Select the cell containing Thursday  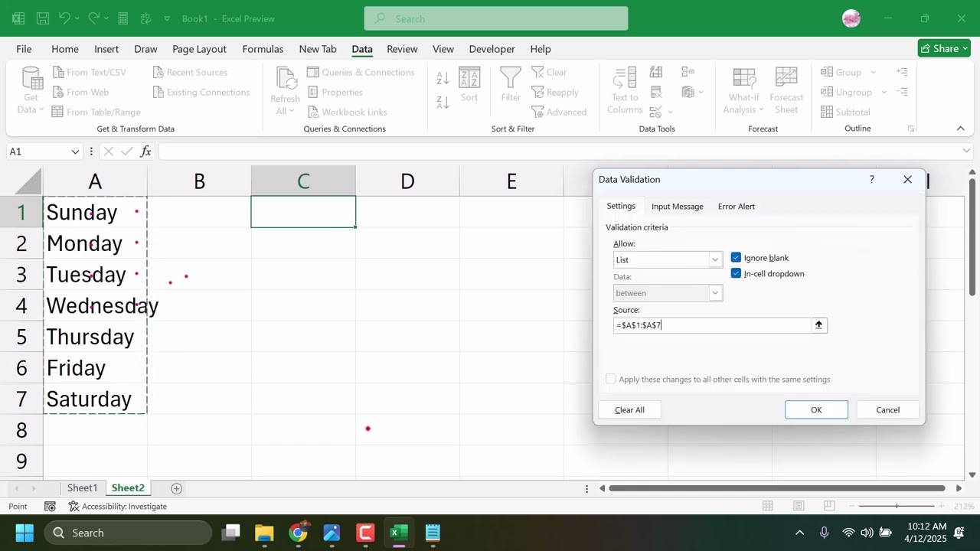click(95, 337)
